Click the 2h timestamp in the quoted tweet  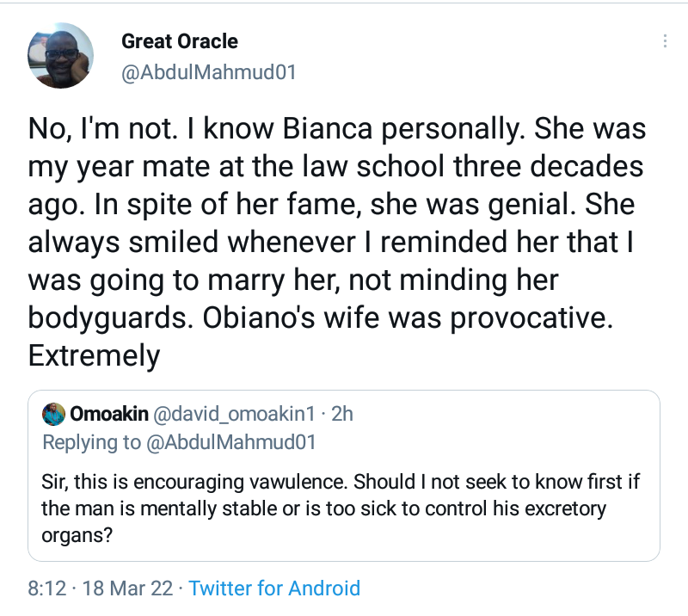(342, 414)
